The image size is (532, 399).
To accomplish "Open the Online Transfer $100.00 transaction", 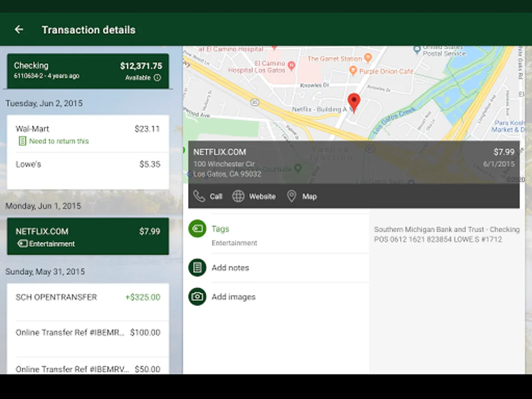I will click(x=88, y=339).
